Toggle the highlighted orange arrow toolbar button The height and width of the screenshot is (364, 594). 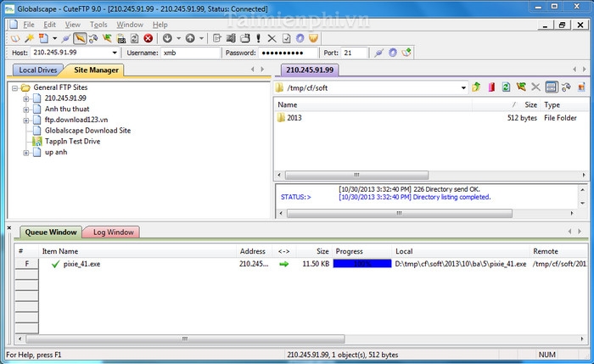click(x=80, y=38)
